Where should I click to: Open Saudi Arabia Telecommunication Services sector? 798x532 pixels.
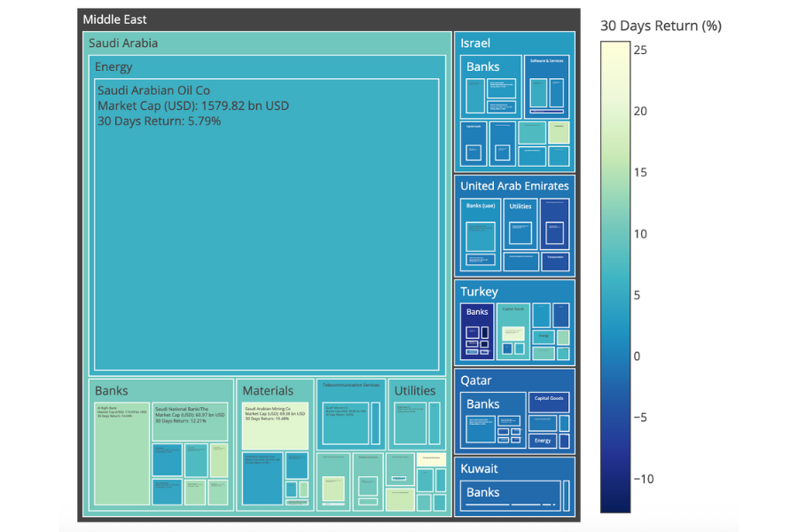click(x=351, y=386)
